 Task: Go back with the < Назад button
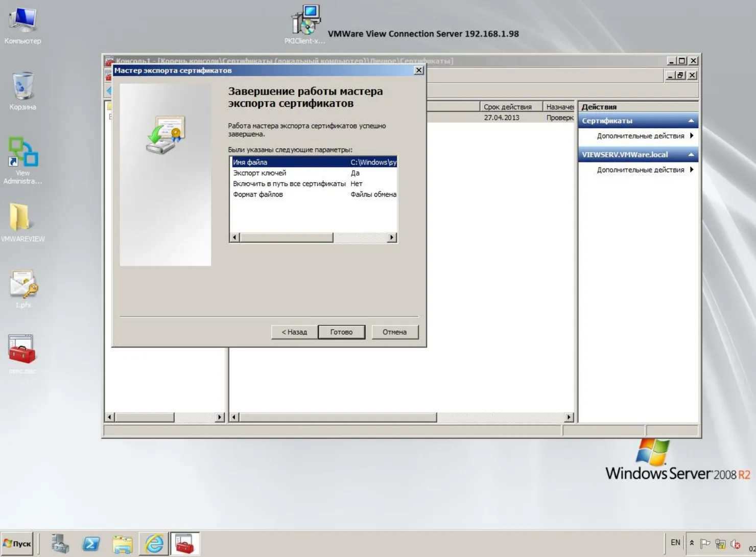(x=294, y=332)
